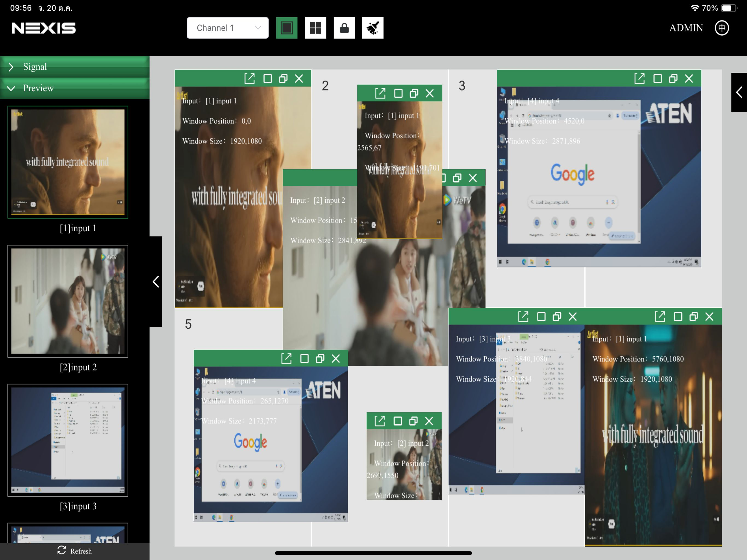Click restore icon on input 3 window
Screen dimensions: 747x560
[x=557, y=316]
